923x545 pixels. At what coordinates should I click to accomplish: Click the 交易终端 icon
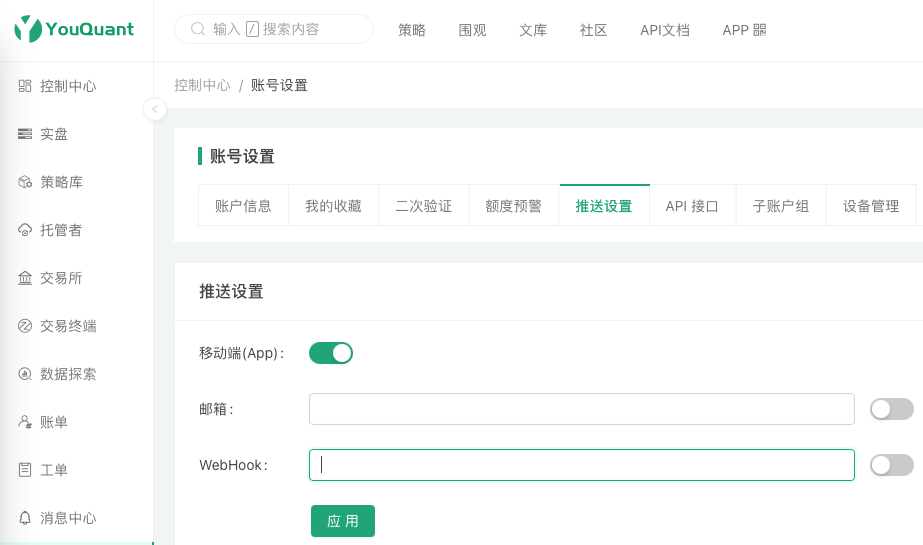(25, 326)
